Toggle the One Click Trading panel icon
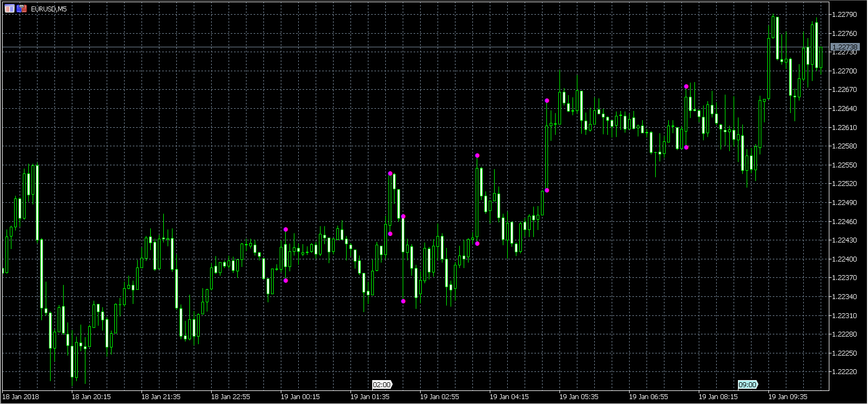Viewport: 868px width, 404px height. [22, 9]
